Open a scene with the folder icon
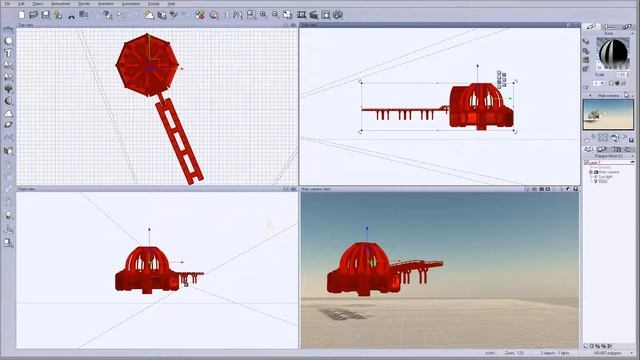 (x=33, y=15)
